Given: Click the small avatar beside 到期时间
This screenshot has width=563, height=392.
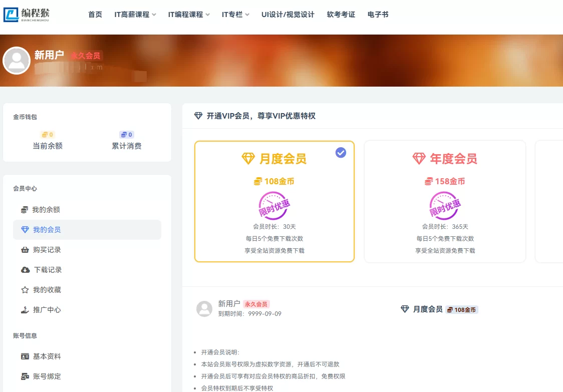Looking at the screenshot, I should click(x=204, y=309).
